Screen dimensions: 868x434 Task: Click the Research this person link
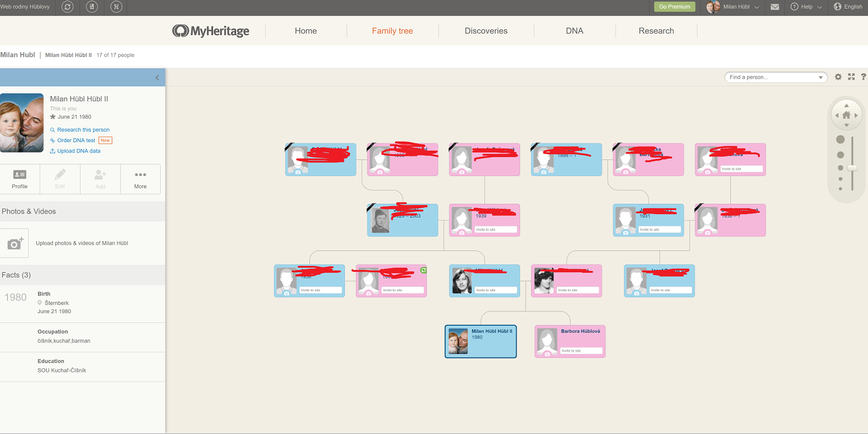[83, 130]
